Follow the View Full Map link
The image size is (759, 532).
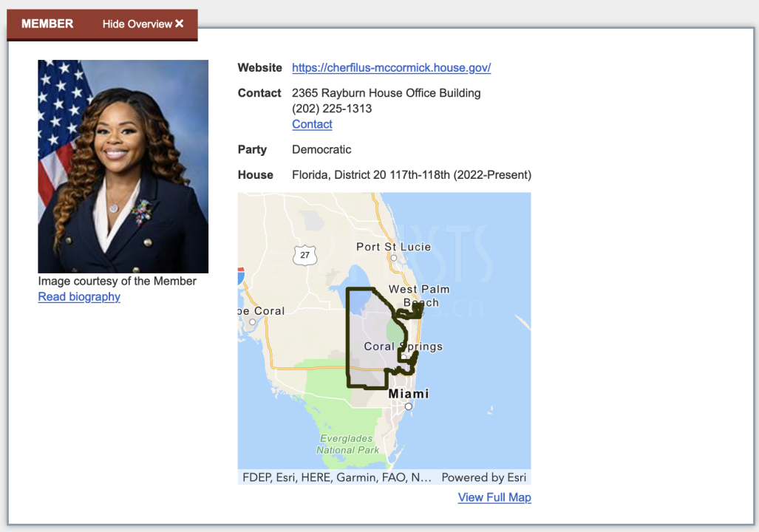(494, 497)
